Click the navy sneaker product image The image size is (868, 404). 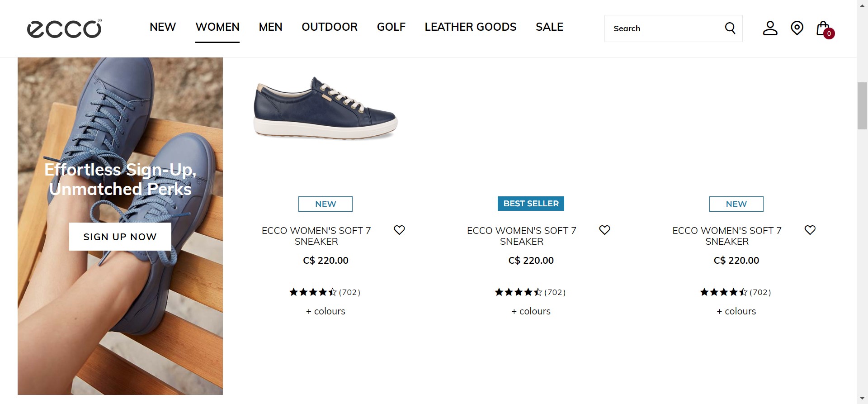click(x=325, y=109)
